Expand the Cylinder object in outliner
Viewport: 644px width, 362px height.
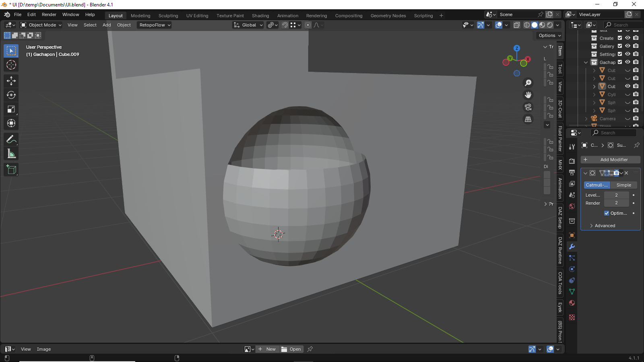[x=594, y=95]
